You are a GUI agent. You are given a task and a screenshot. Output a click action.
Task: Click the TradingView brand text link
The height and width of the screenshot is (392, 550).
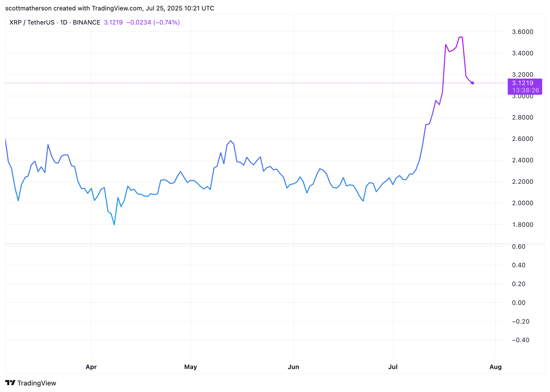[x=37, y=383]
